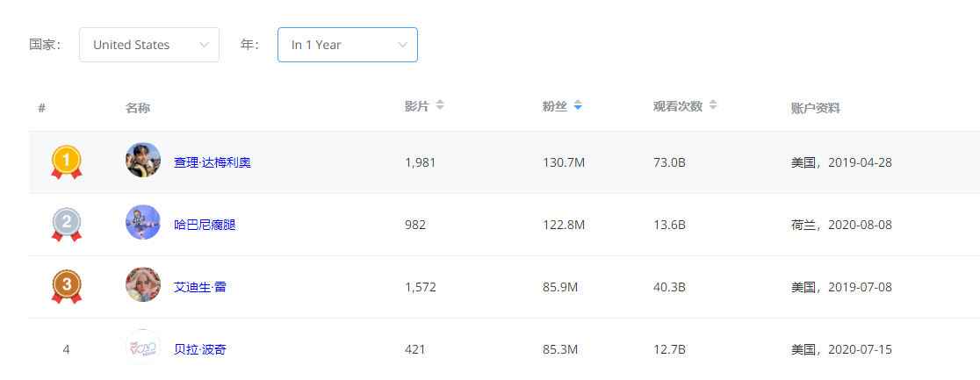Click the bronze third-place medal icon

click(66, 286)
